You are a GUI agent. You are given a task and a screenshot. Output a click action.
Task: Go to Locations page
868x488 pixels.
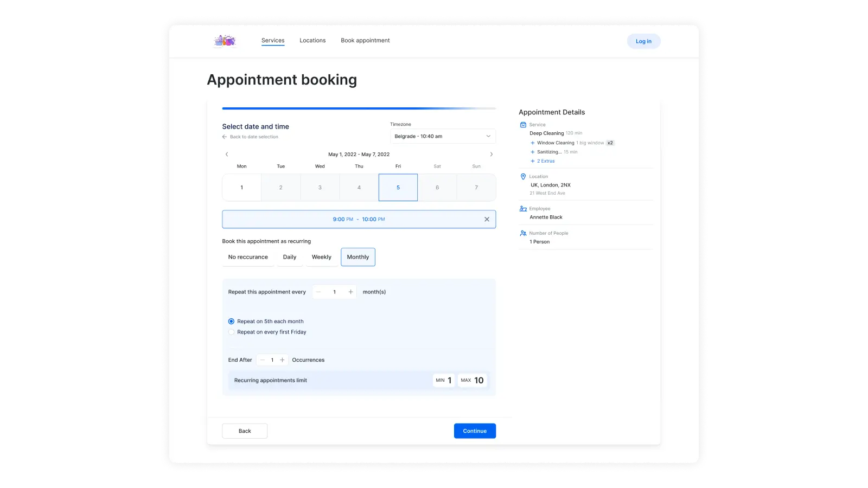[312, 41]
